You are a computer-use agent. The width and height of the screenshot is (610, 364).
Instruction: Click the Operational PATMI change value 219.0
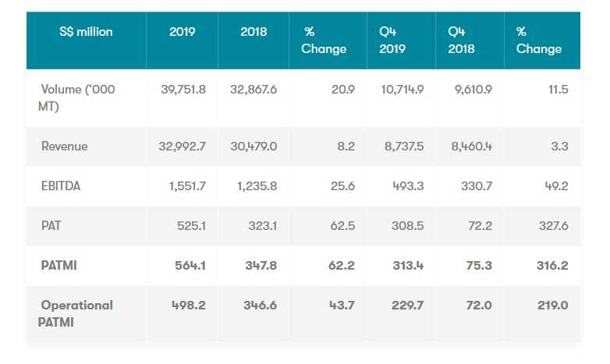point(552,305)
